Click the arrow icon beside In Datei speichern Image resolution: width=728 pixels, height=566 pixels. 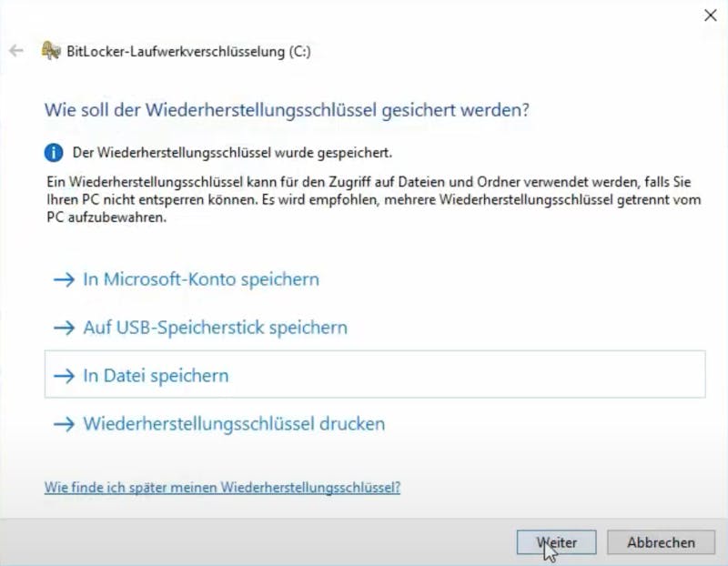click(x=64, y=376)
